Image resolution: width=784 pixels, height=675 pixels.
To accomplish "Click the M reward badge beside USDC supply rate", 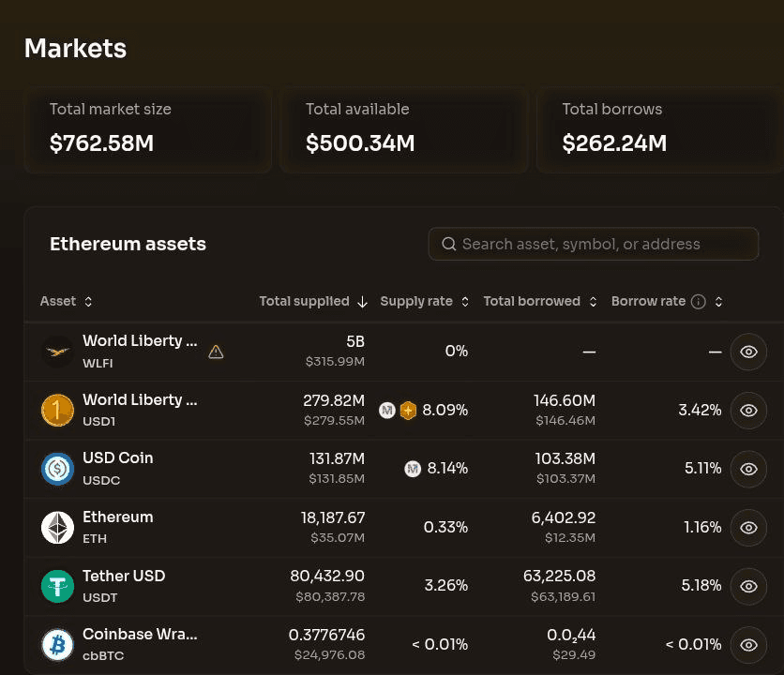I will pyautogui.click(x=413, y=469).
